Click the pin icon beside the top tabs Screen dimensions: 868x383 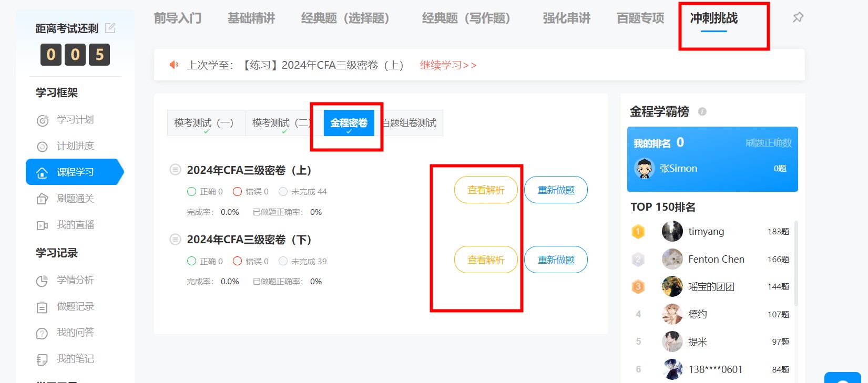point(798,17)
